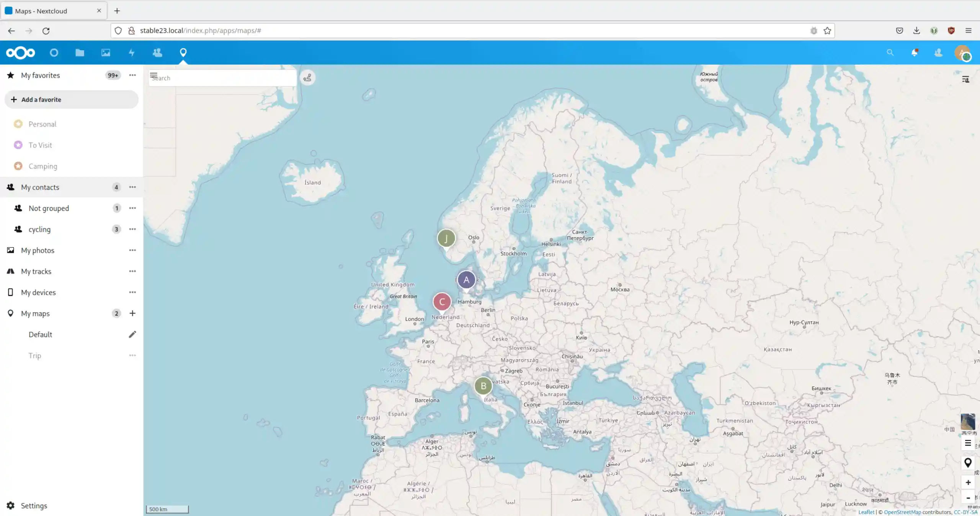This screenshot has width=980, height=516.
Task: Click Add a favorite button
Action: 71,99
